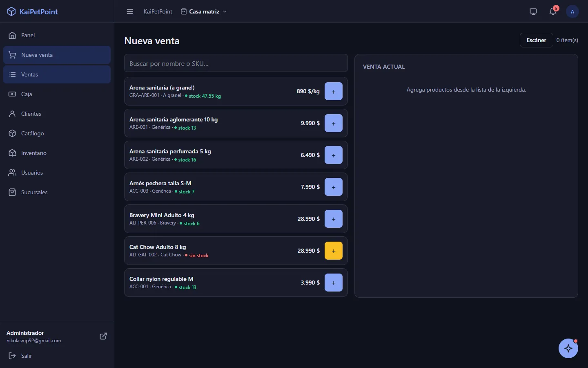This screenshot has width=588, height=368.
Task: Click the Escáner button
Action: point(536,40)
